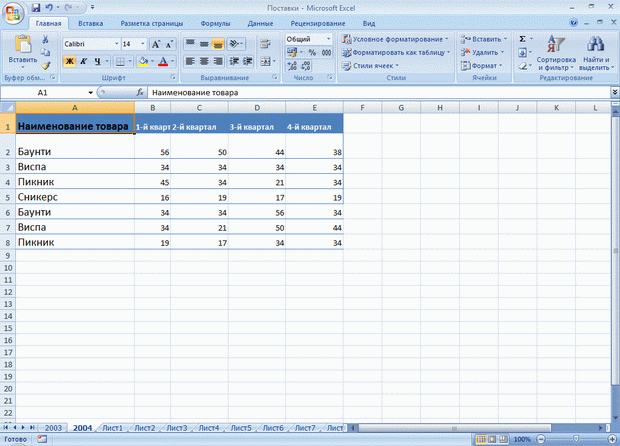Apply cell borders button
The height and width of the screenshot is (446, 620).
pos(120,61)
